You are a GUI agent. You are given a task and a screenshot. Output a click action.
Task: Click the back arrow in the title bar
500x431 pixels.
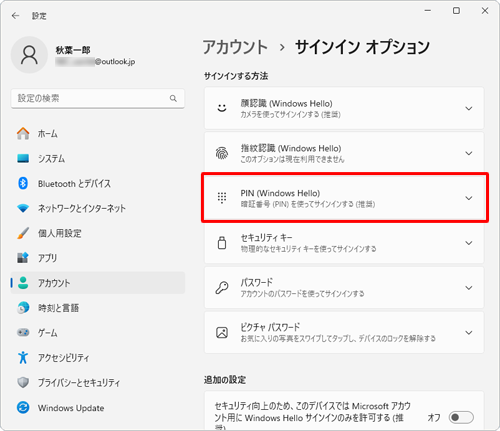click(x=15, y=16)
